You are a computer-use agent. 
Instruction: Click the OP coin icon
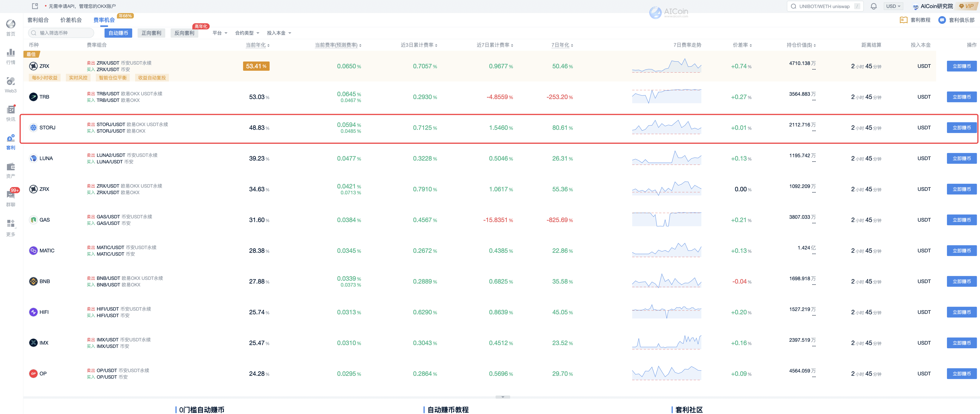(33, 374)
